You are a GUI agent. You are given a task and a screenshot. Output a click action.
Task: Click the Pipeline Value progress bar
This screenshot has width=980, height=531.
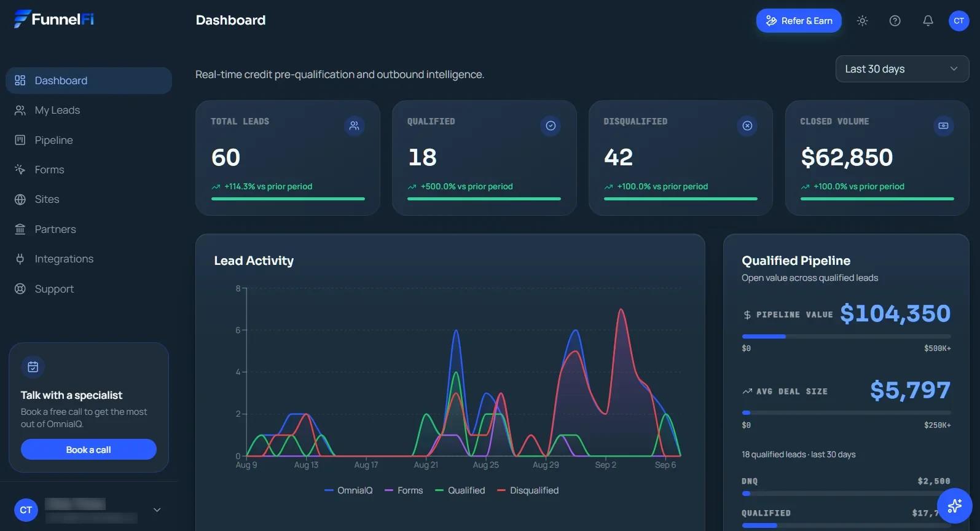pos(846,336)
